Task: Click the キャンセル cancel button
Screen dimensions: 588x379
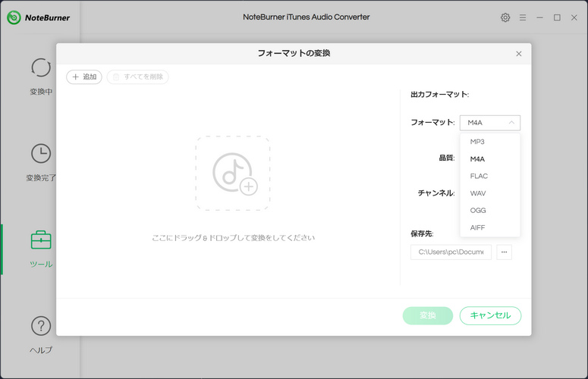Action: pos(490,316)
